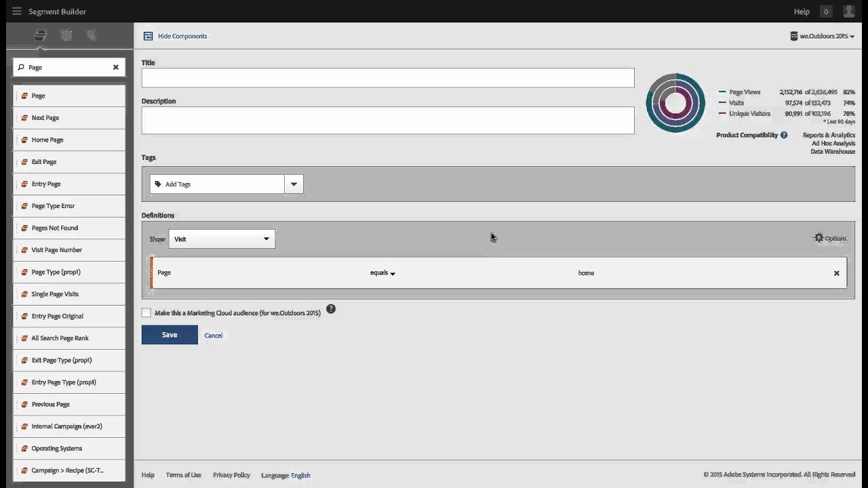This screenshot has width=868, height=488.
Task: Click the dimension icon next to Home Page
Action: [24, 140]
